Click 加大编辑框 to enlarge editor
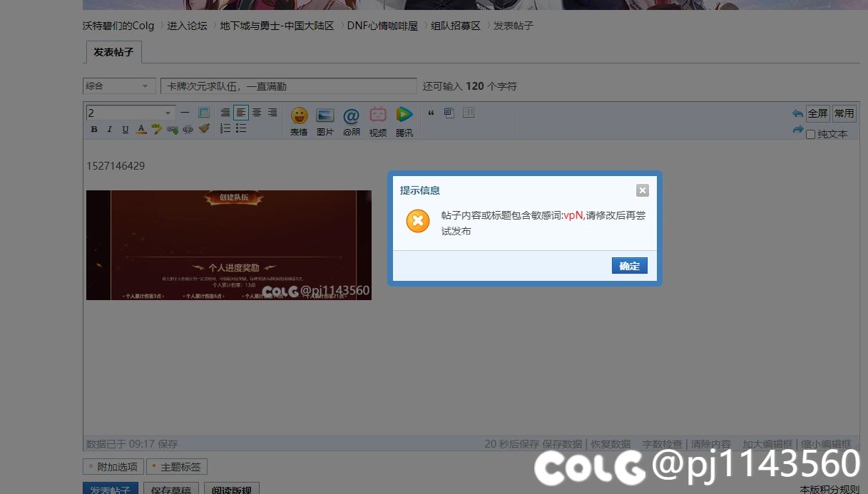Viewport: 868px width, 494px height. [767, 444]
